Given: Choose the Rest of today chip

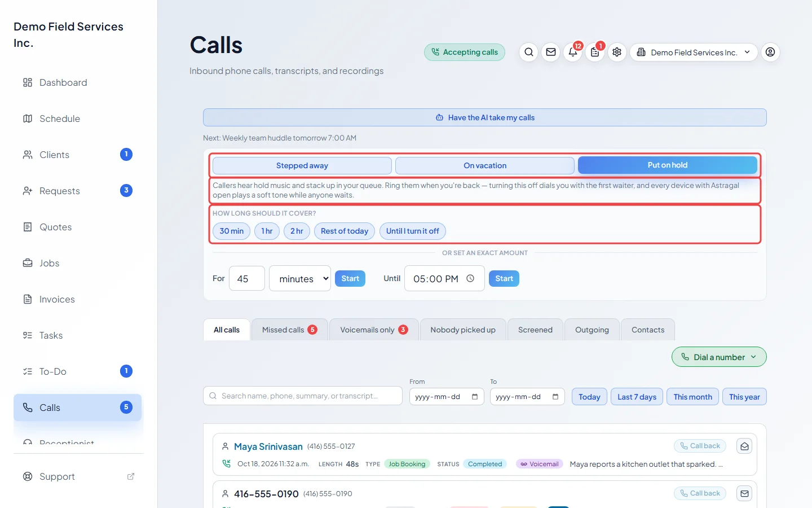Looking at the screenshot, I should point(345,231).
